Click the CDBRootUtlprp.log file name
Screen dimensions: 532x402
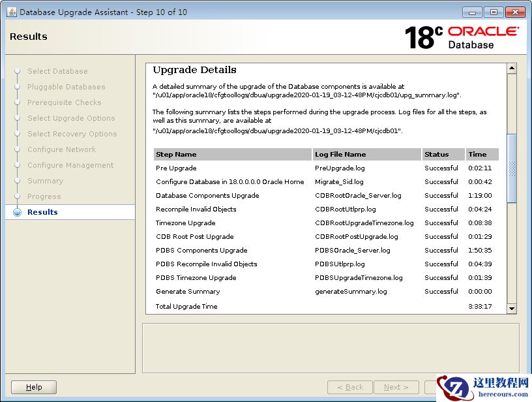346,209
